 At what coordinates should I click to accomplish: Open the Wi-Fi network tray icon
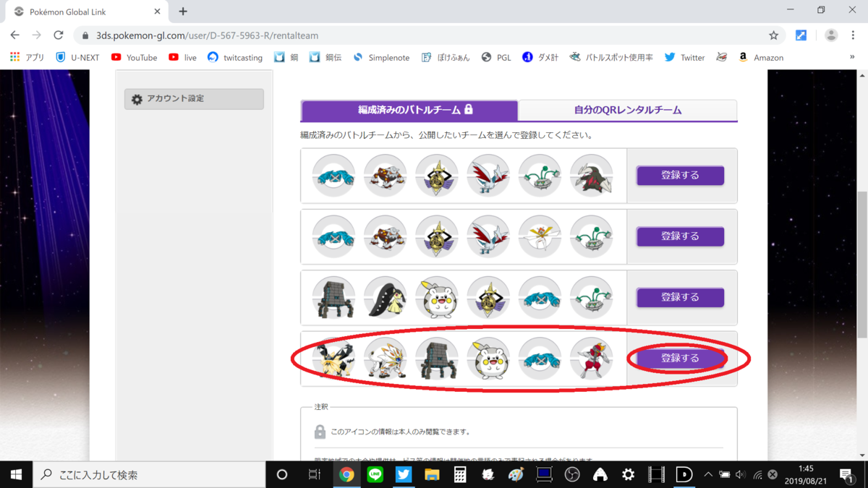(x=757, y=474)
